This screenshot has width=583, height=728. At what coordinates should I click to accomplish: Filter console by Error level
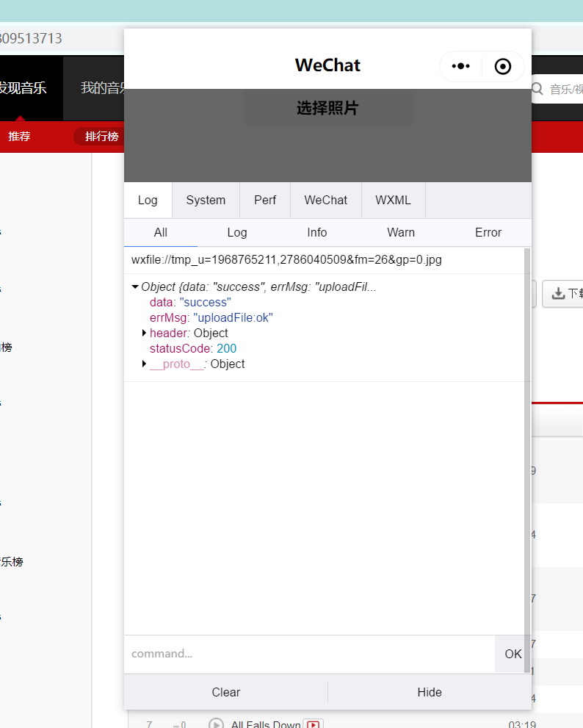point(488,233)
